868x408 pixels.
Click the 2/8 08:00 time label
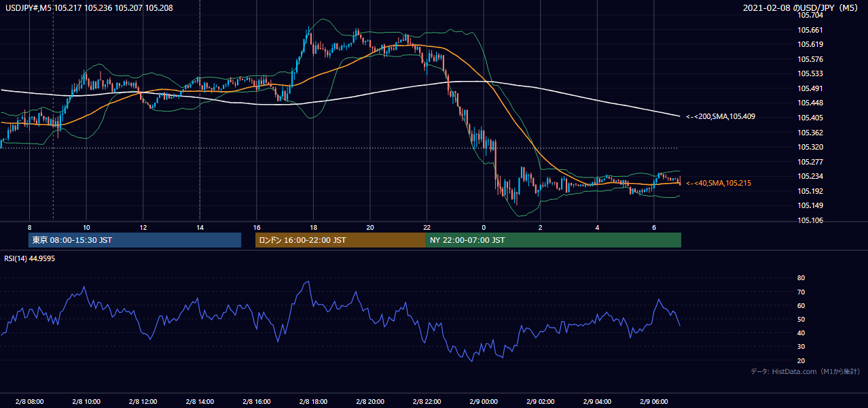(x=29, y=401)
